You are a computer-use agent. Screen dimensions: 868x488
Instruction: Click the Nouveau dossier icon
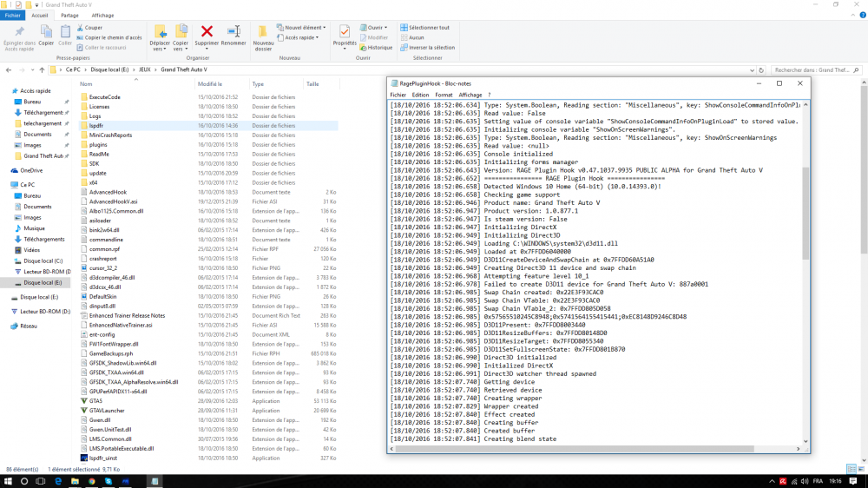click(x=263, y=31)
